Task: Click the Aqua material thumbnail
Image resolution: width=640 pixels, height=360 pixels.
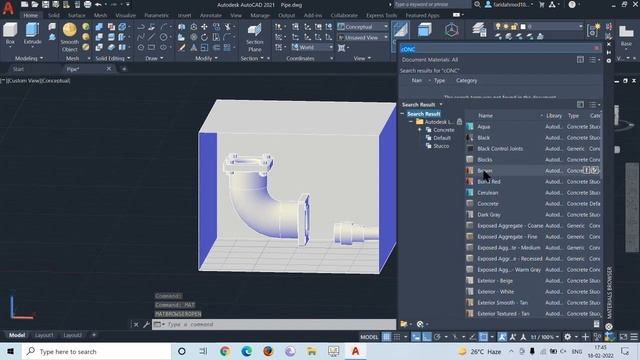Action: 470,127
